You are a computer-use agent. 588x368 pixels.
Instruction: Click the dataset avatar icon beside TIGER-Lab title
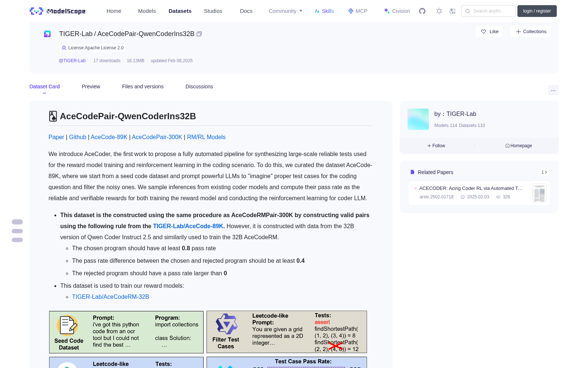(47, 34)
